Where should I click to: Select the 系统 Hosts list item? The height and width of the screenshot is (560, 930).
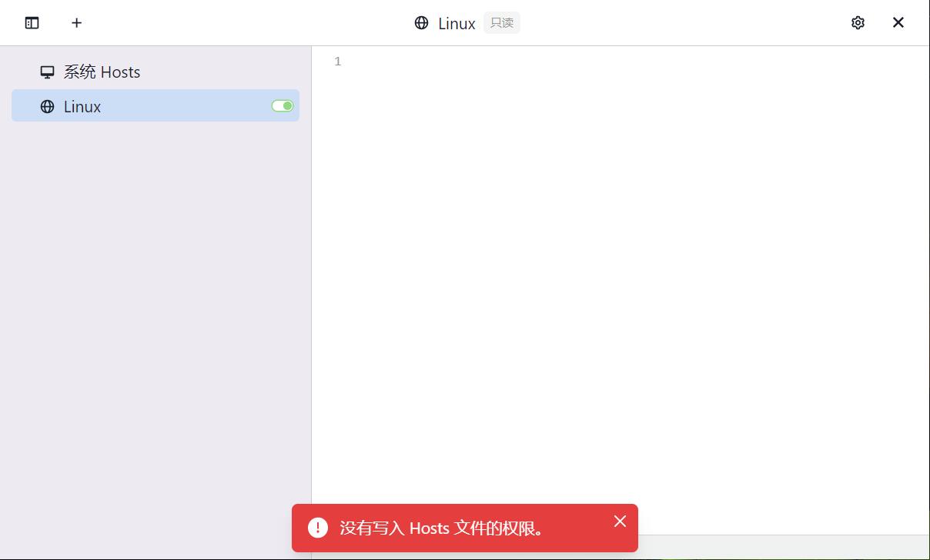(x=156, y=72)
